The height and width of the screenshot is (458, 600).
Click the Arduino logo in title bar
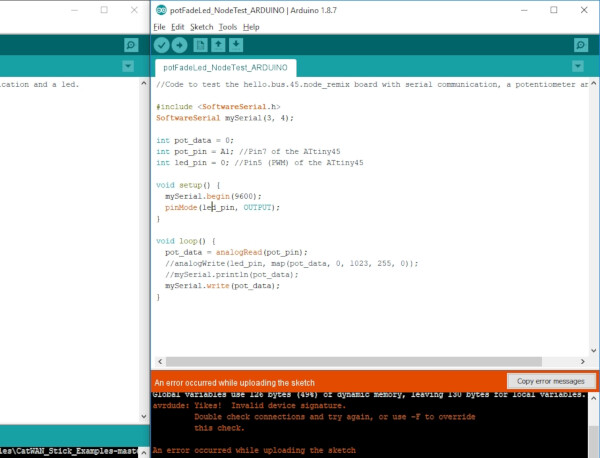click(161, 10)
